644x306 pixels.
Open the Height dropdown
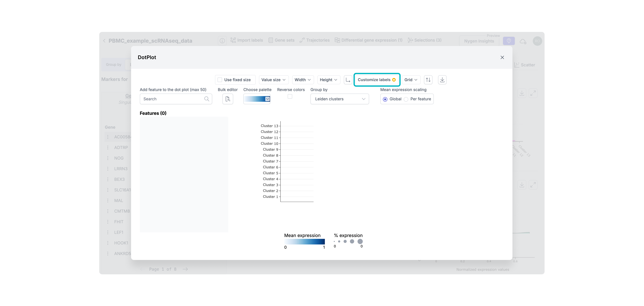[328, 80]
